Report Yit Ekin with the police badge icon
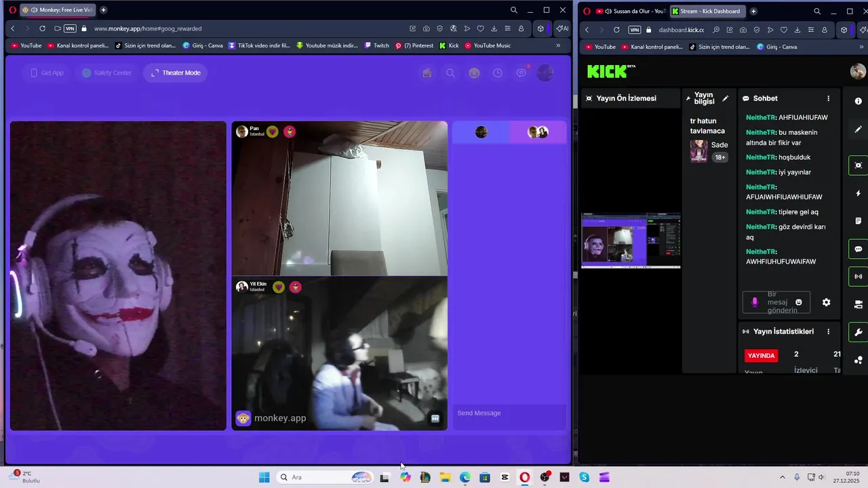Viewport: 868px width, 488px height. [296, 287]
